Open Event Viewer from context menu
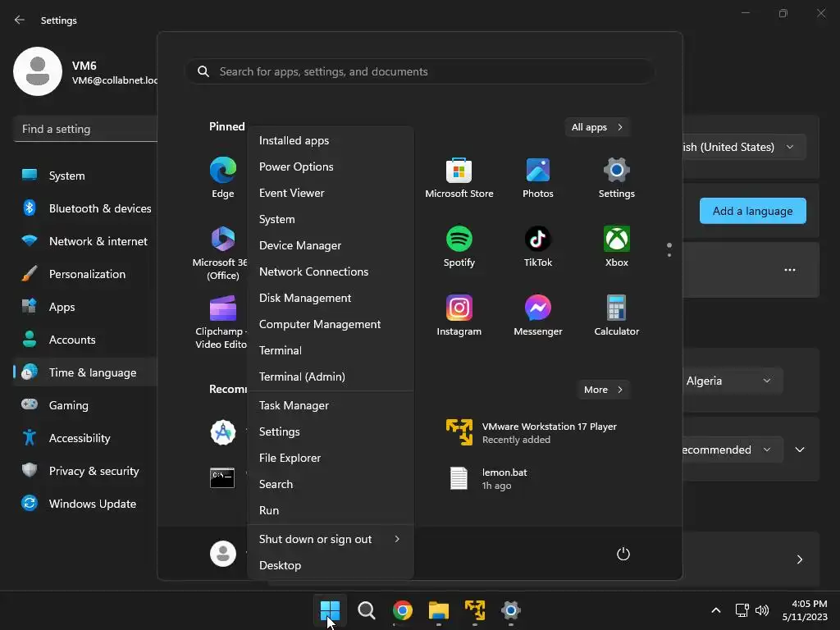This screenshot has height=630, width=840. 331,193
